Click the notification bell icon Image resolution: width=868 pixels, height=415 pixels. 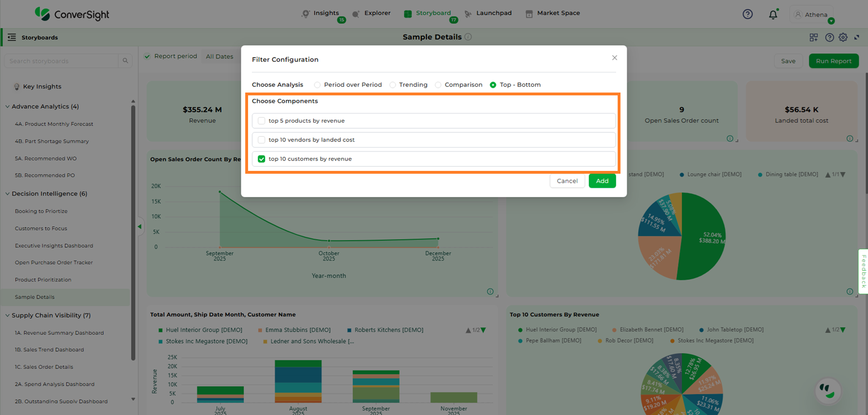point(773,15)
